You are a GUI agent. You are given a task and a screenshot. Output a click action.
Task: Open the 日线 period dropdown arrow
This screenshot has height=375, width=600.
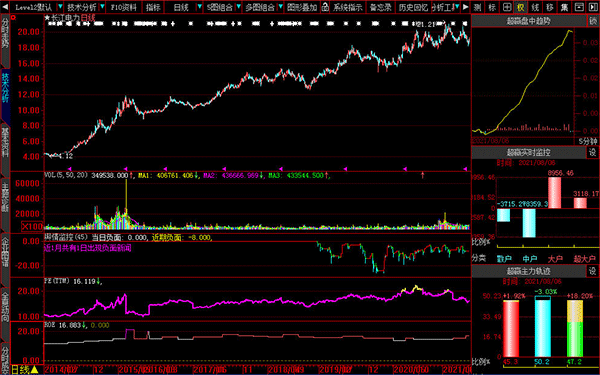pyautogui.click(x=199, y=7)
